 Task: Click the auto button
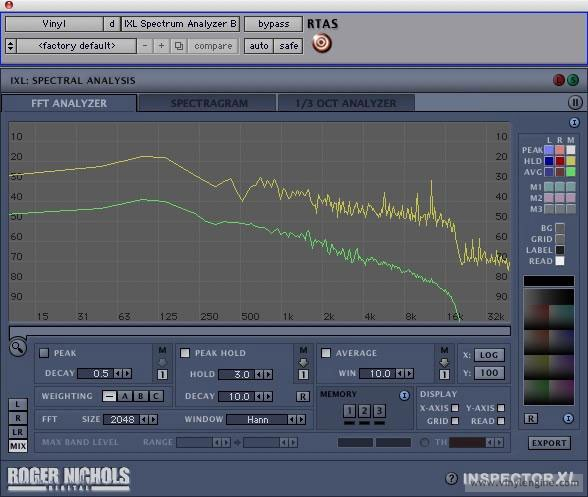(259, 46)
